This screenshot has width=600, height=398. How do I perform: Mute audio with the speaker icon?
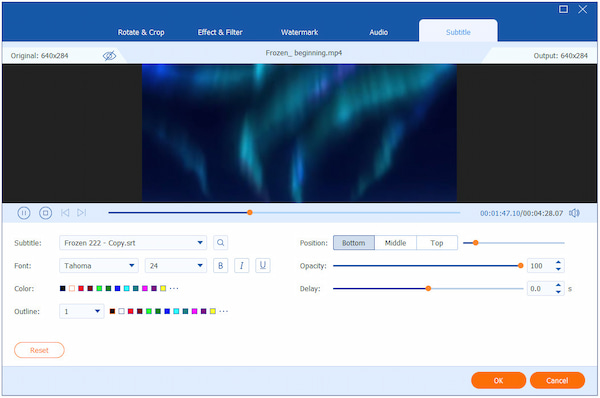[x=574, y=213]
